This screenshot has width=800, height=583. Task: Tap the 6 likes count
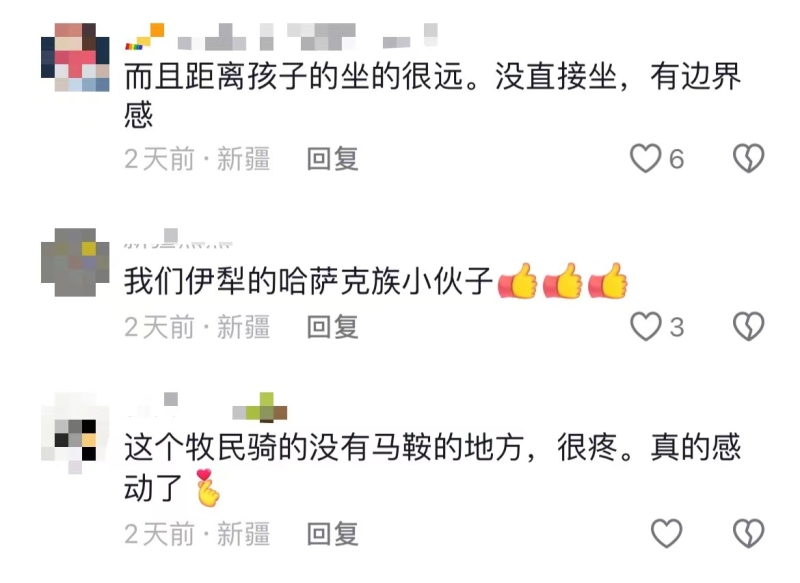tap(677, 159)
